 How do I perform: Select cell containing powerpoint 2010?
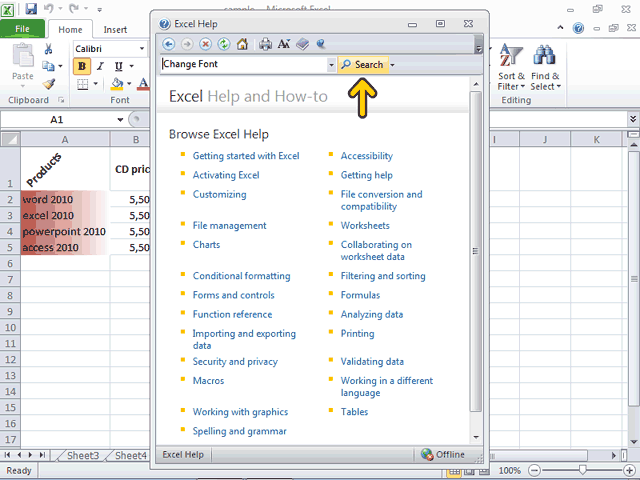pos(64,231)
